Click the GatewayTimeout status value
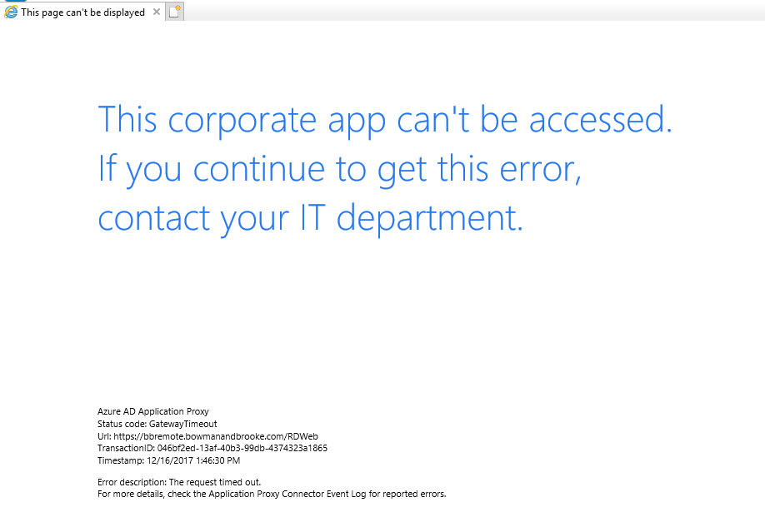 183,424
